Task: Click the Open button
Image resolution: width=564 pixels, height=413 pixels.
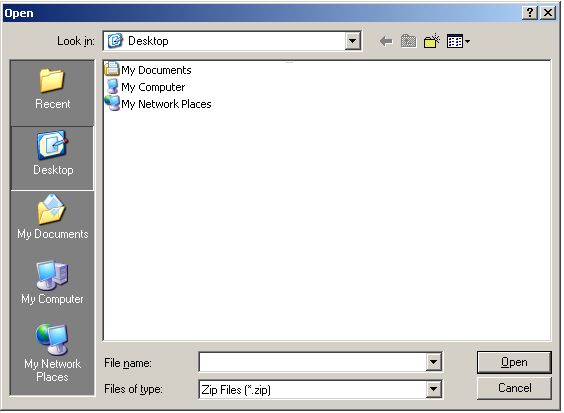Action: point(514,362)
